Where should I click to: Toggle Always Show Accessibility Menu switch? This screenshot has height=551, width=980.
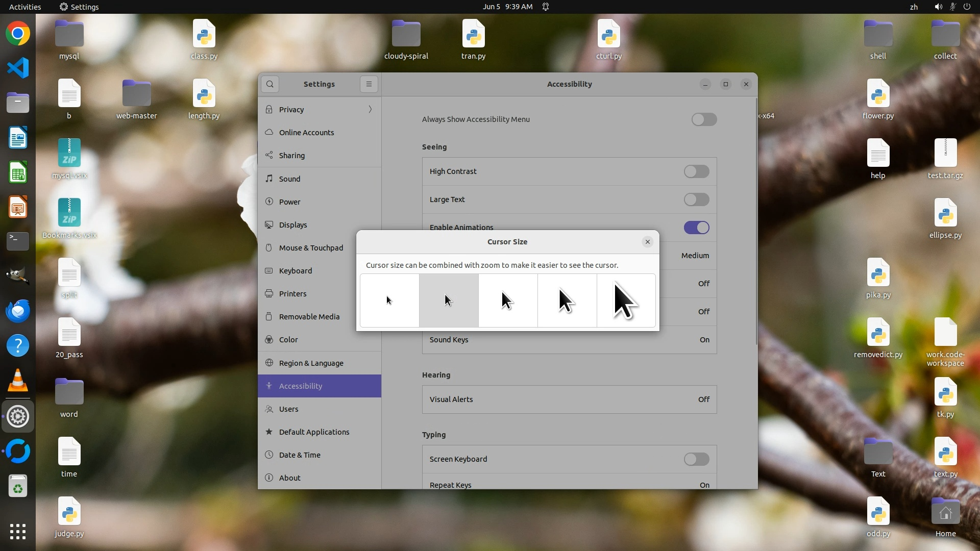pos(704,119)
